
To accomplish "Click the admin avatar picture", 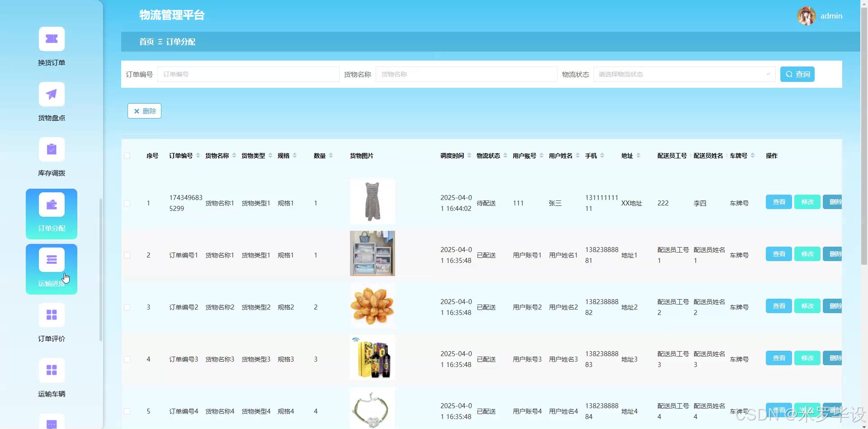I will click(806, 16).
